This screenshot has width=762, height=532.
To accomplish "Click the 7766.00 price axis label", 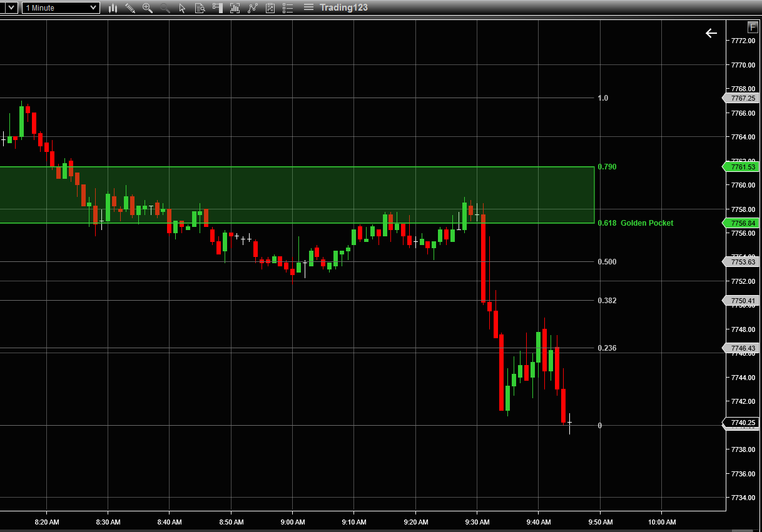I will pos(743,113).
